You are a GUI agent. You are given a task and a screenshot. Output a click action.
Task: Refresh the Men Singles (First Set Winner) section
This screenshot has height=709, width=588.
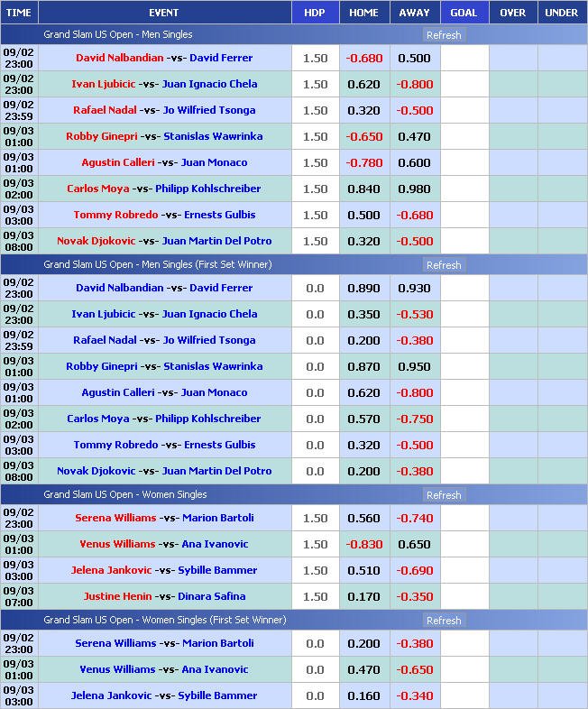tap(443, 265)
